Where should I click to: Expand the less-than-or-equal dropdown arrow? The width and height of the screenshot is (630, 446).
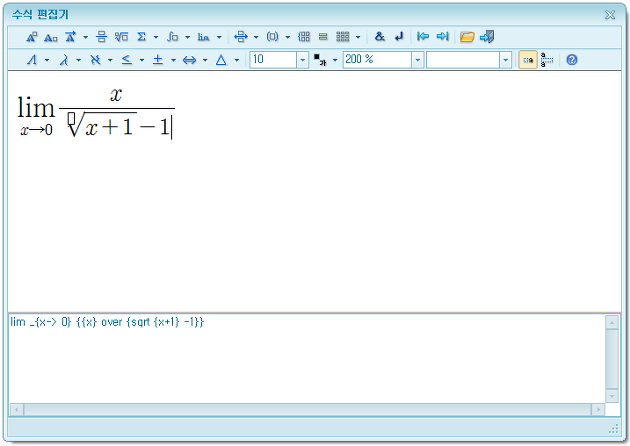pyautogui.click(x=142, y=61)
